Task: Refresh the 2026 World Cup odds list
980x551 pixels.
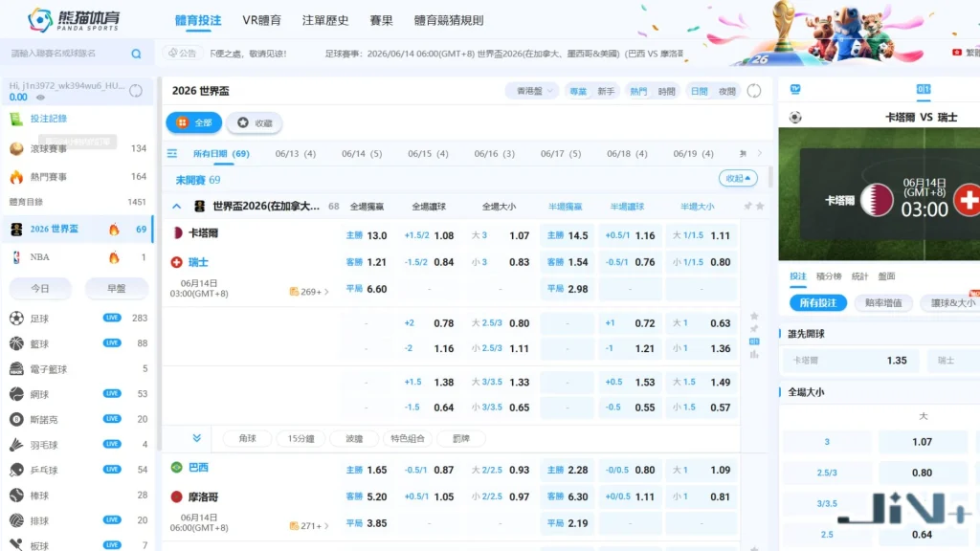Action: pos(754,91)
